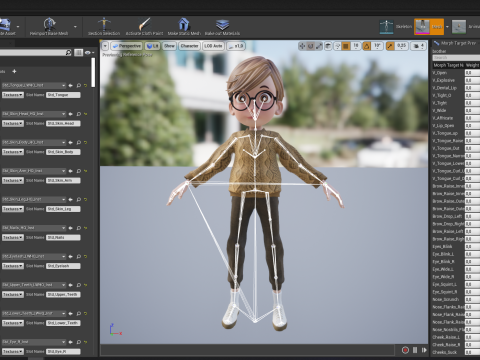Click the pause playback button
Screen dimensions: 480x360
(x=415, y=350)
